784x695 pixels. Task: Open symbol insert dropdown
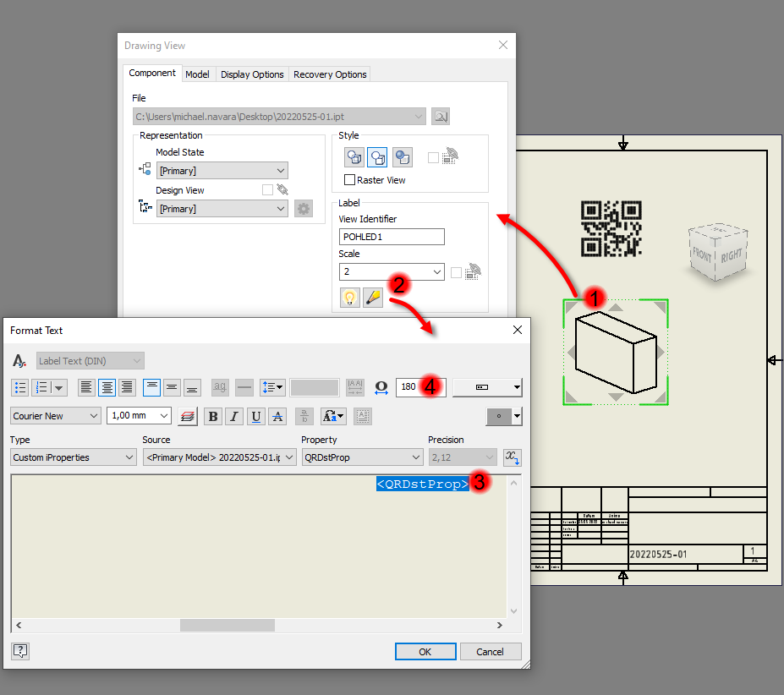click(x=504, y=416)
